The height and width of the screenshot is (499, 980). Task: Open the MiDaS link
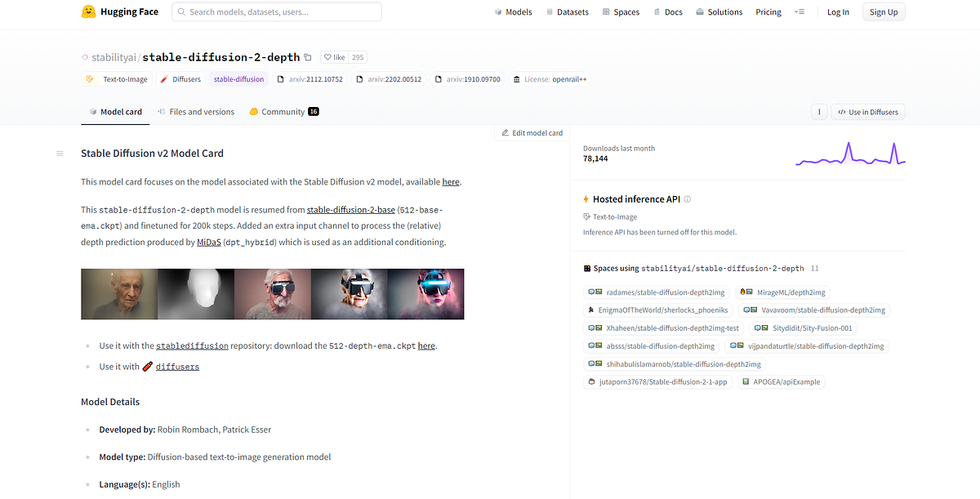point(209,243)
